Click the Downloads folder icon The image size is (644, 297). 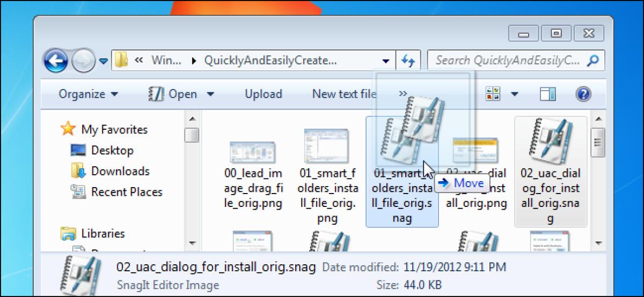(78, 170)
